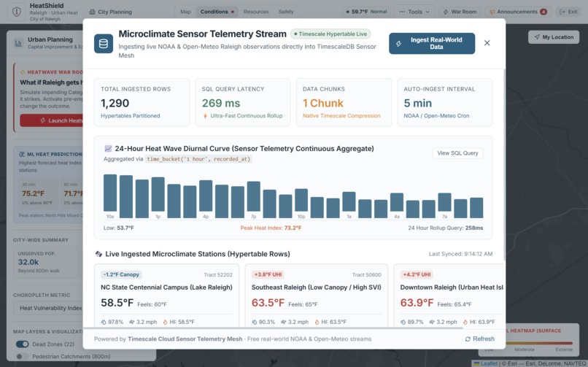Image resolution: width=588 pixels, height=367 pixels.
Task: Click the War Room lightning icon
Action: click(446, 12)
